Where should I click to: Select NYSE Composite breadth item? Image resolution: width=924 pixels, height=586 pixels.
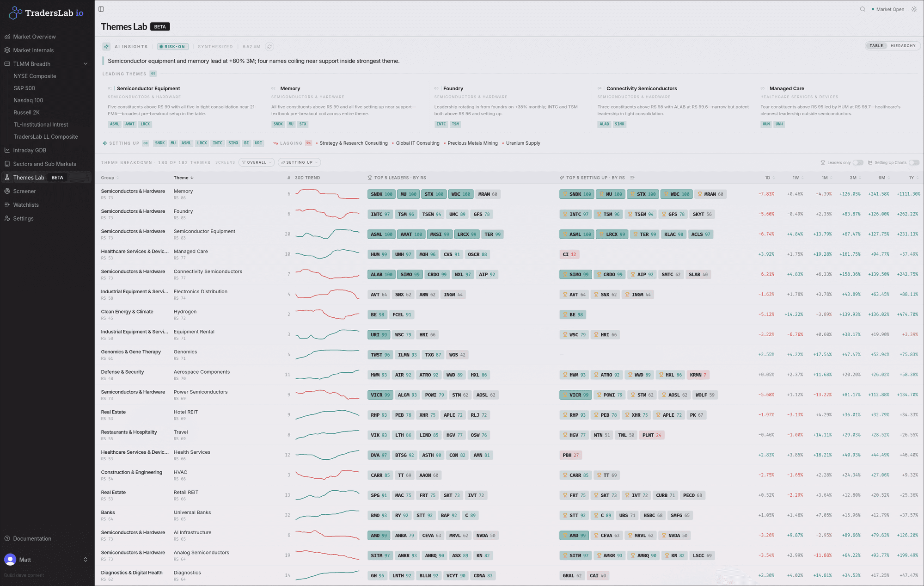pyautogui.click(x=35, y=76)
